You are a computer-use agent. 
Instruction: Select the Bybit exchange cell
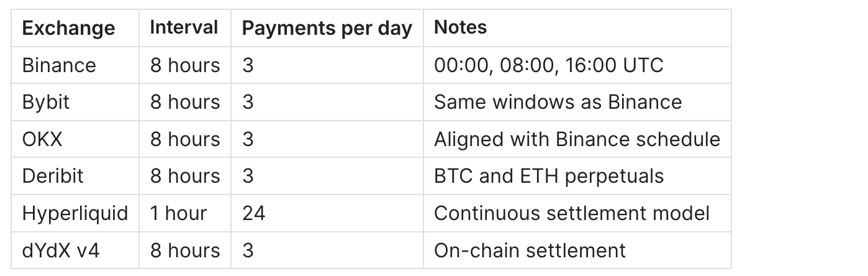(46, 102)
